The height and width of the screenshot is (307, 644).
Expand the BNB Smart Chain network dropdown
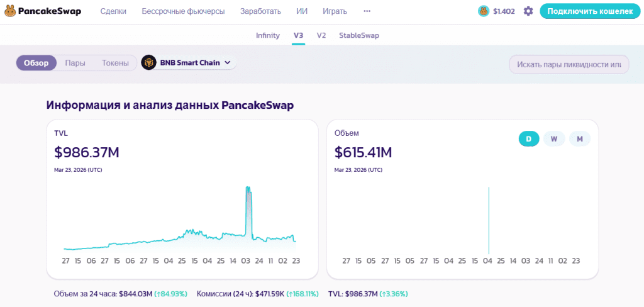click(x=189, y=63)
